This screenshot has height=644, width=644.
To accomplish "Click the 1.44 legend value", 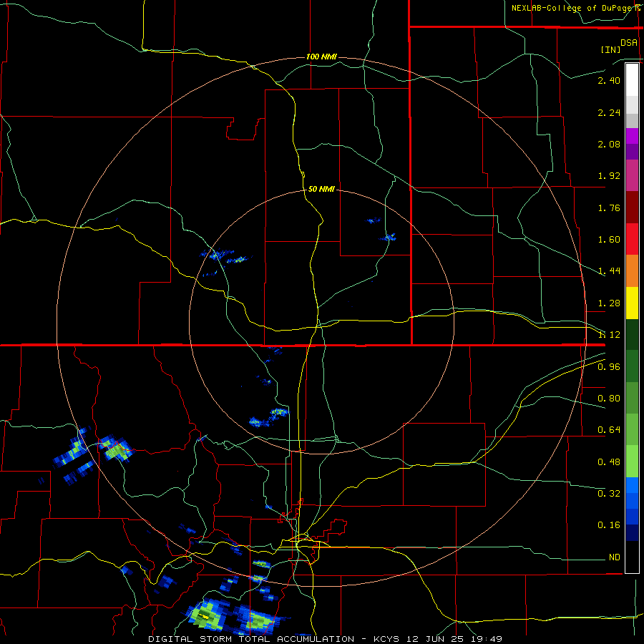I will pos(609,271).
